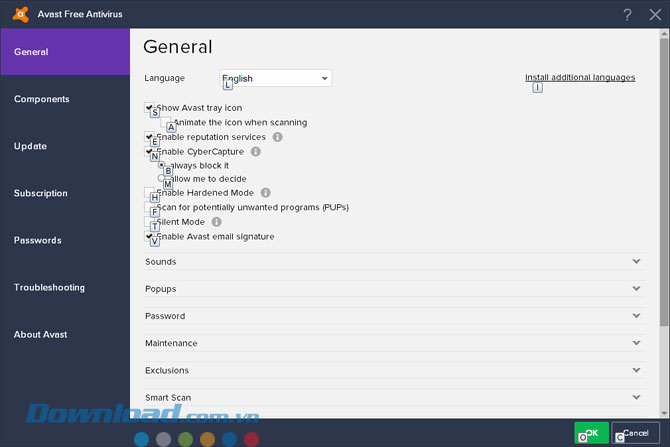Open the Troubleshooting tab
The height and width of the screenshot is (447, 670).
point(65,287)
